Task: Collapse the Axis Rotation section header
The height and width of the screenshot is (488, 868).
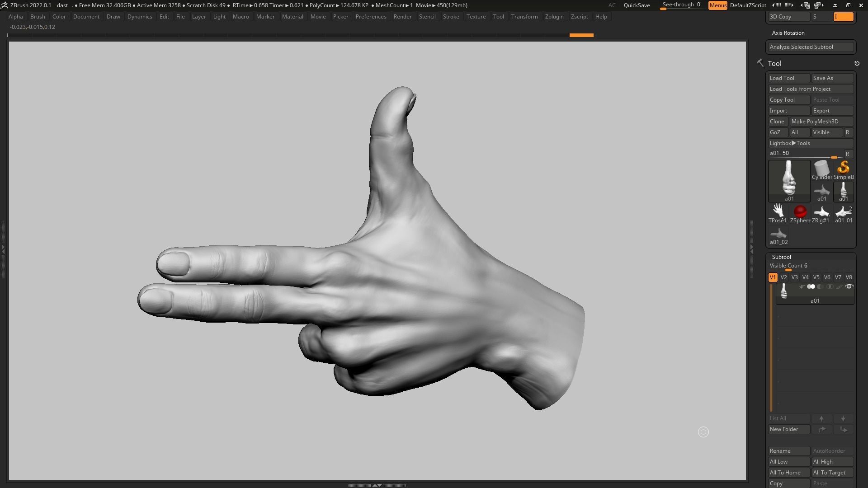Action: 788,33
